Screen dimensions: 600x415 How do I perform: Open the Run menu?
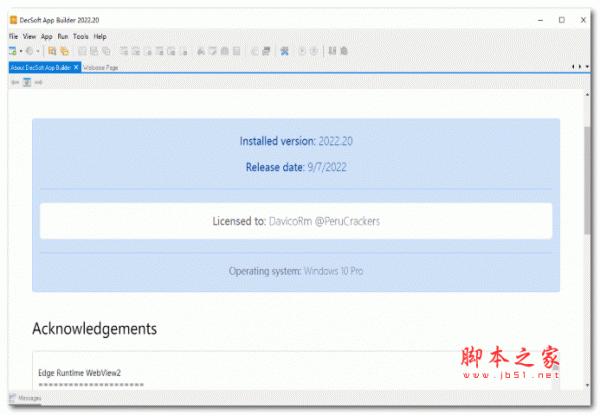coord(63,36)
